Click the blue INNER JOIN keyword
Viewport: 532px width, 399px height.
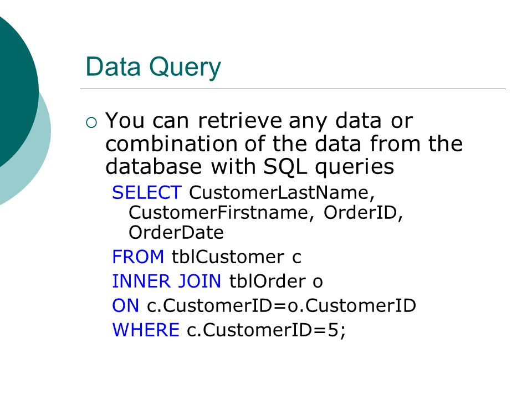point(167,281)
